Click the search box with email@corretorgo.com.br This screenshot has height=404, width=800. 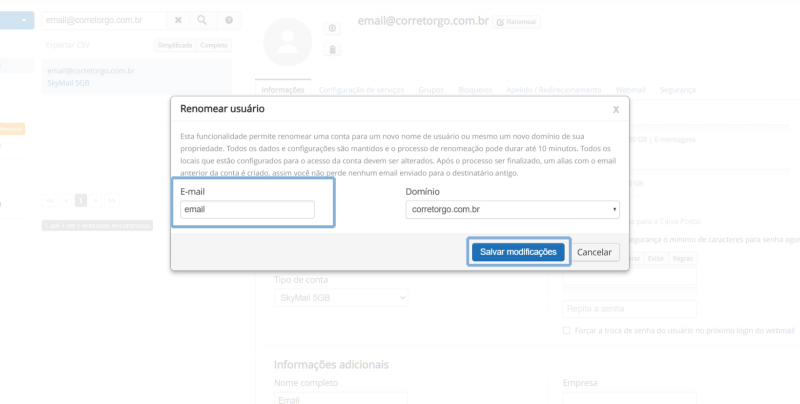pos(104,20)
